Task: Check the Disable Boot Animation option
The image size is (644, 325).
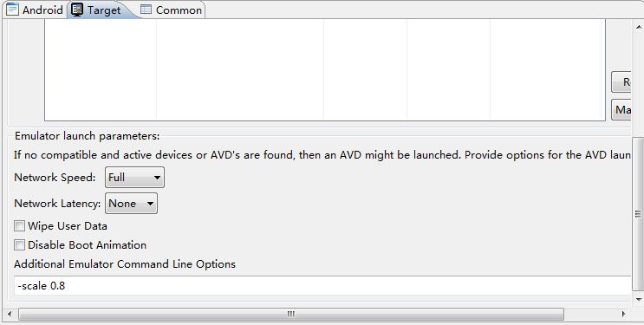Action: (19, 245)
